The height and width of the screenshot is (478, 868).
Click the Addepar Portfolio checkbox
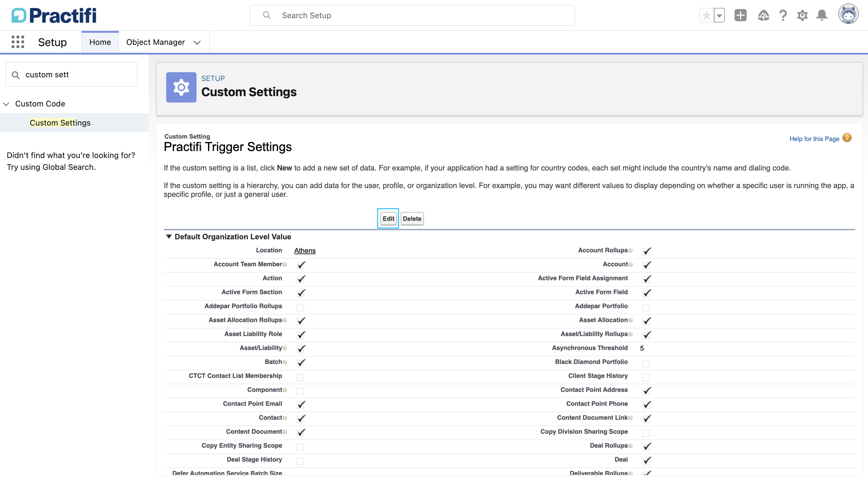(x=646, y=307)
